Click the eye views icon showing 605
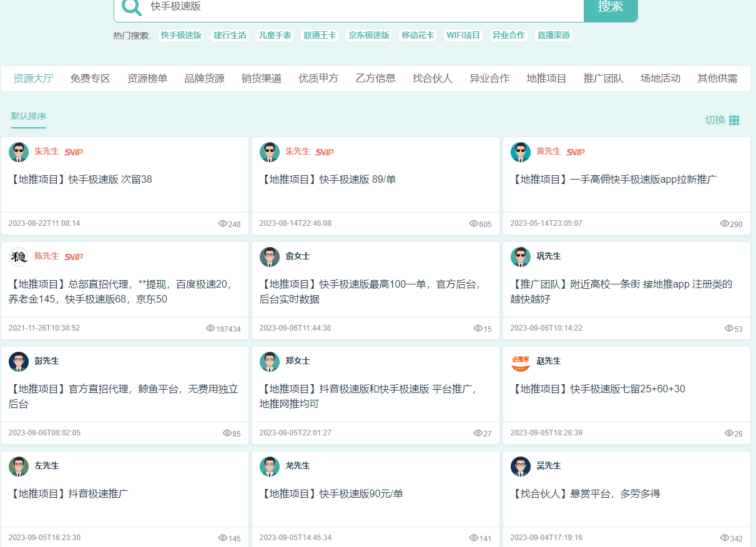Image resolution: width=756 pixels, height=547 pixels. [x=474, y=223]
